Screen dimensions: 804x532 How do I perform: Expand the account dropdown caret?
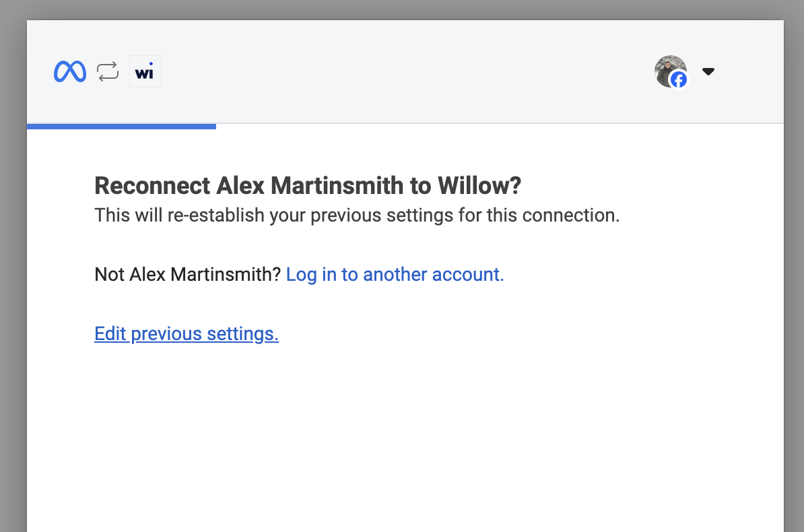[x=708, y=71]
